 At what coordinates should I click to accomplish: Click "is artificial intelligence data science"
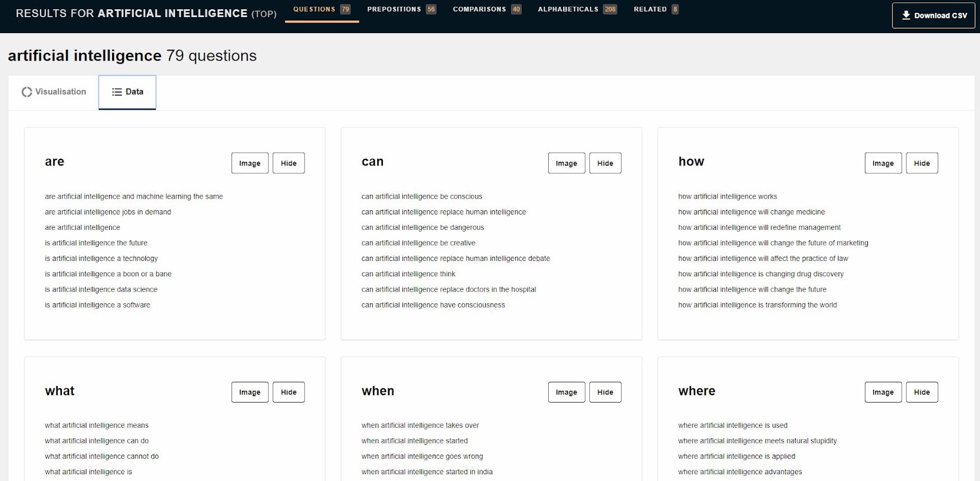(x=101, y=290)
